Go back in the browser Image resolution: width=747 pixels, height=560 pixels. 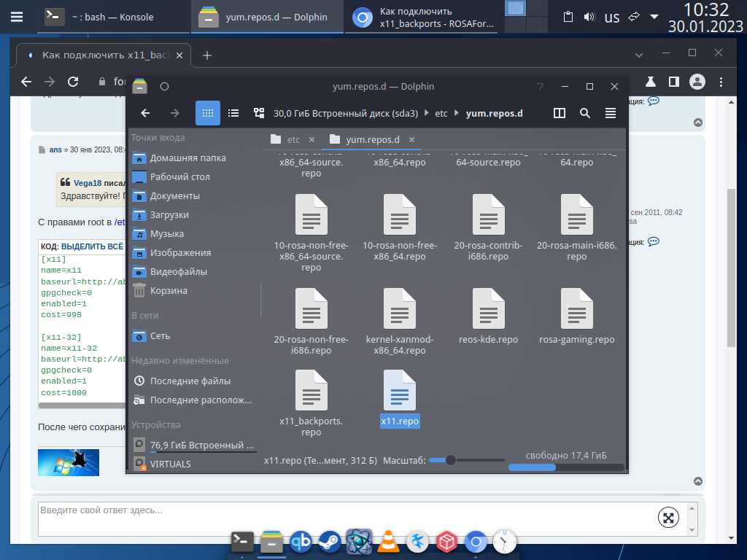pos(26,82)
